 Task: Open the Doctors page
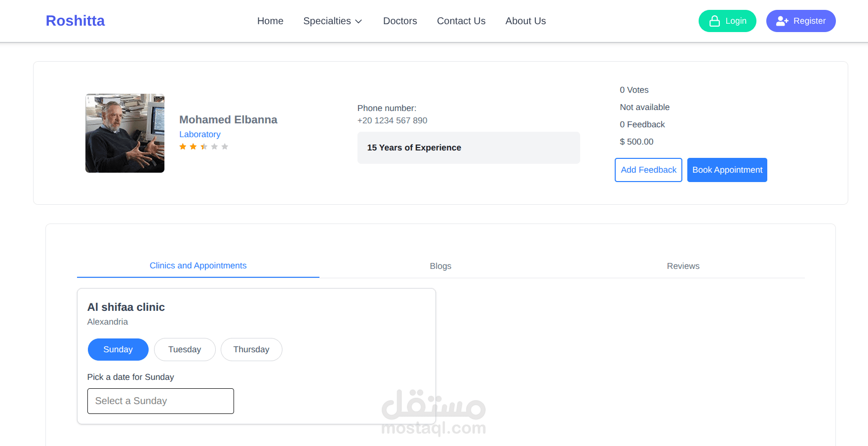[x=400, y=21]
